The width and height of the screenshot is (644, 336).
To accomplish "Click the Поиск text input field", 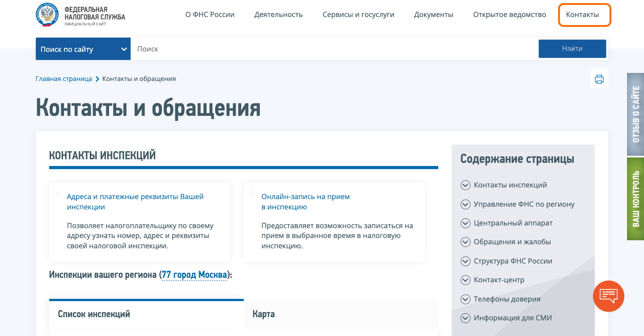I will [x=333, y=49].
